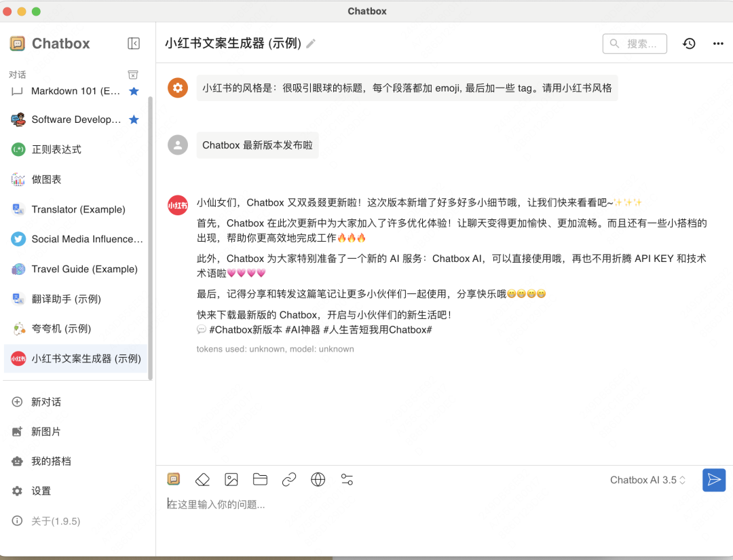Click the 做图表 chart avatar icon

[18, 179]
